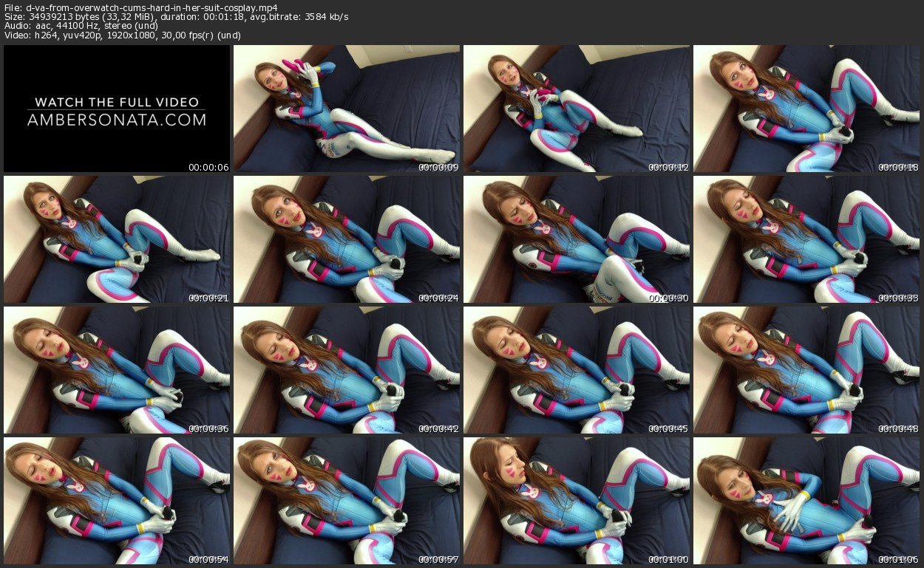Select the frame marked 00:00:33
This screenshot has width=924, height=568.
point(806,239)
